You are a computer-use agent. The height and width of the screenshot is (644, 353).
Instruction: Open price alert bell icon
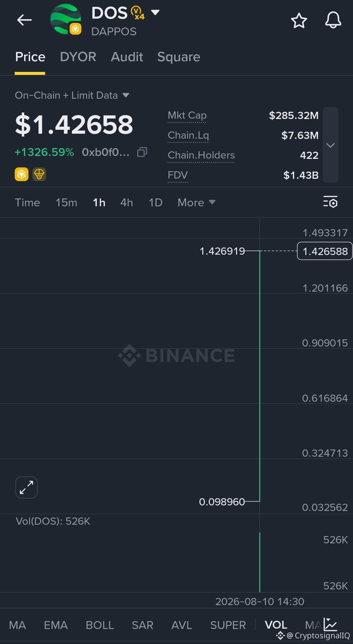click(x=333, y=20)
